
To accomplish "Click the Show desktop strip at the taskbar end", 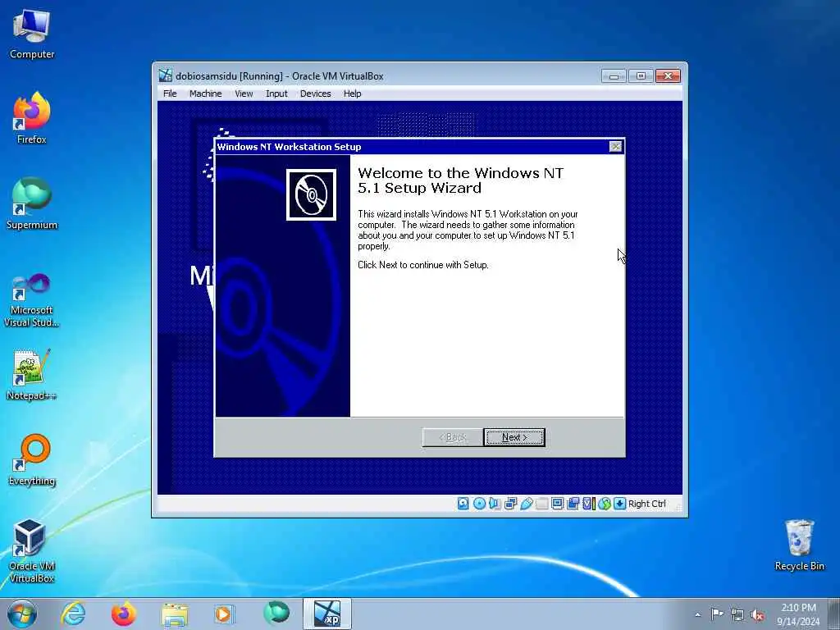I will pyautogui.click(x=834, y=614).
